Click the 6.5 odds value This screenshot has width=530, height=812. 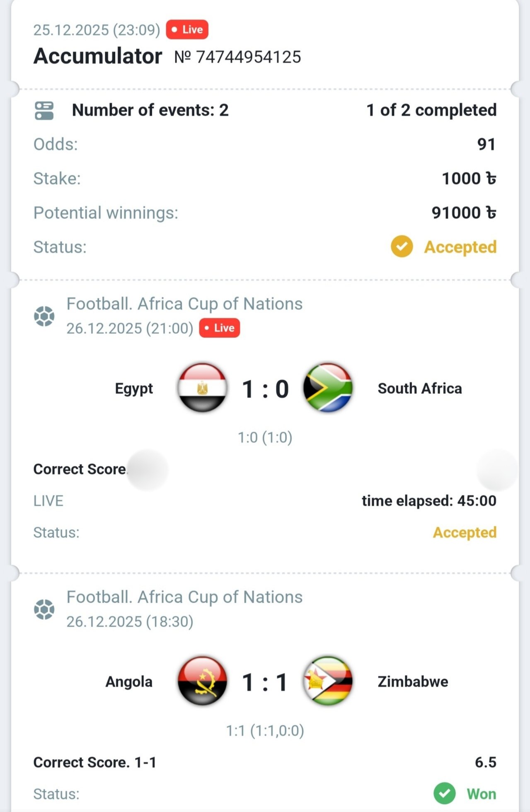point(485,762)
